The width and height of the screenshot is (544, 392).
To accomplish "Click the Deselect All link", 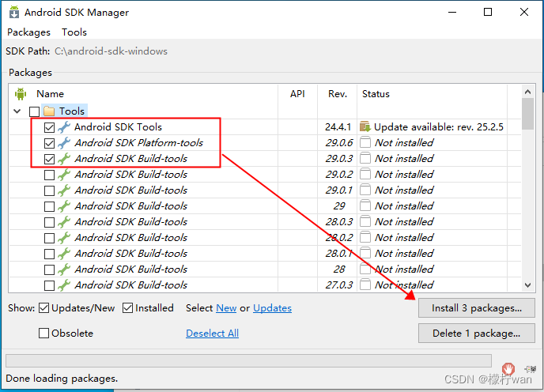I will (x=212, y=334).
